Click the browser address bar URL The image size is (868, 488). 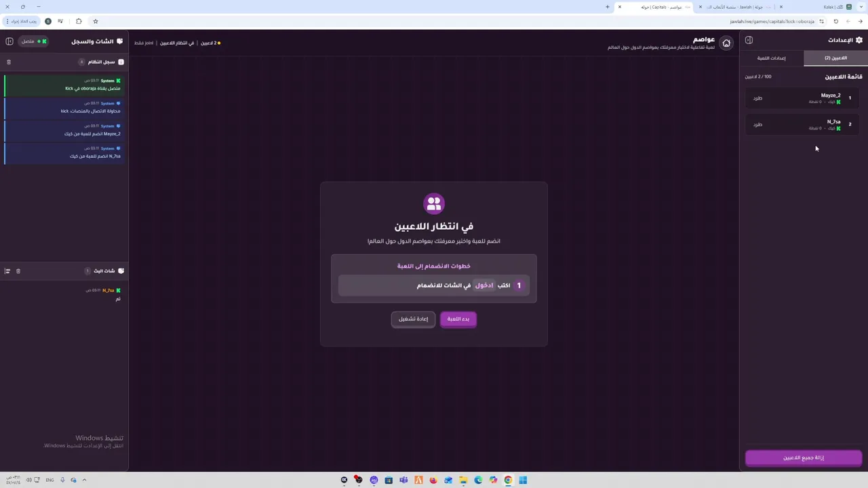pyautogui.click(x=772, y=21)
